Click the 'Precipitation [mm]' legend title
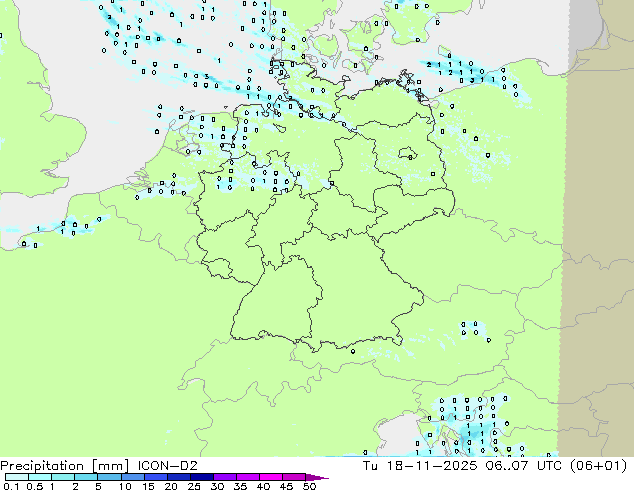634x490 pixels. (65, 466)
